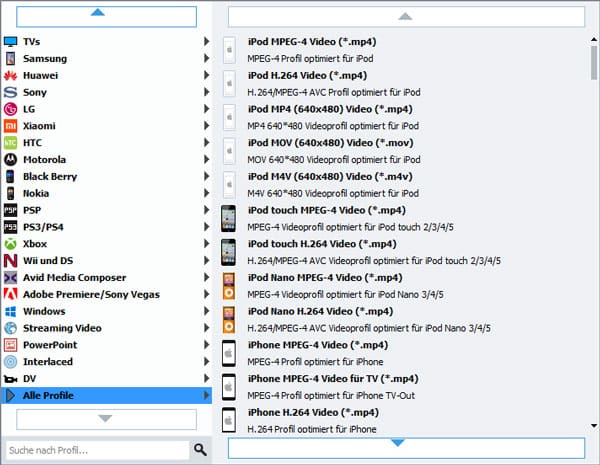Click iPhone MPEG-4 Video (*.mp4) device thumbnail
The image size is (600, 465).
point(228,353)
